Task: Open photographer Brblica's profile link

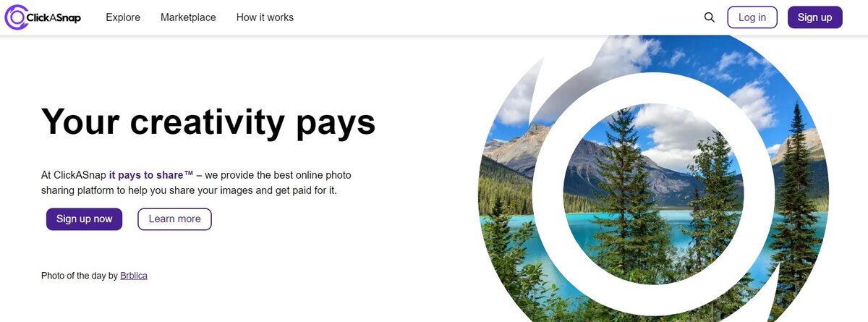Action: (x=134, y=276)
